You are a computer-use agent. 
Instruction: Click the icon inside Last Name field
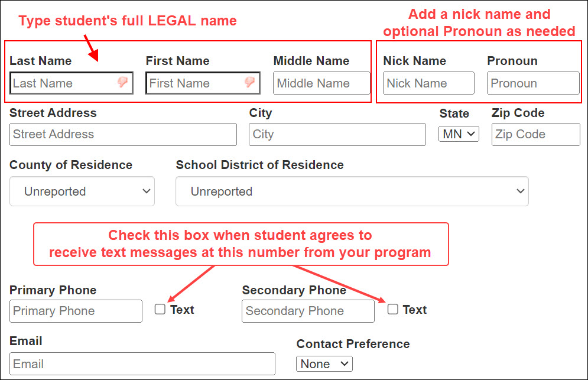[122, 83]
